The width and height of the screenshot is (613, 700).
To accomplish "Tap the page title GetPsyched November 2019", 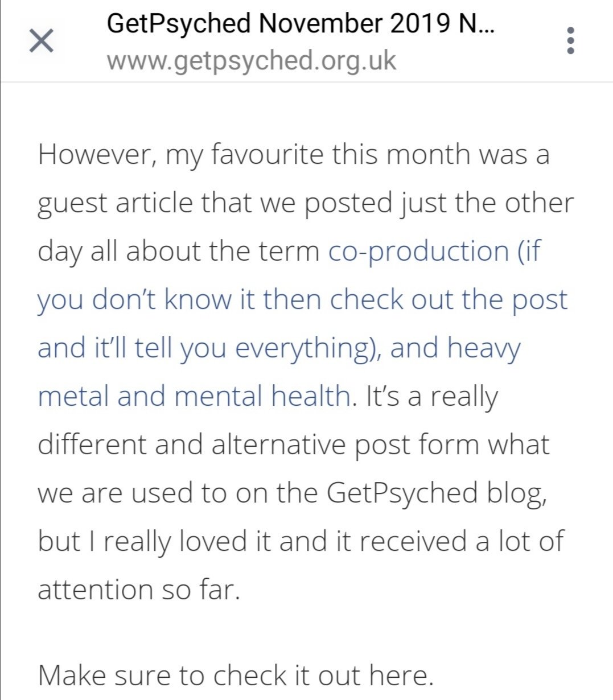I will point(300,24).
